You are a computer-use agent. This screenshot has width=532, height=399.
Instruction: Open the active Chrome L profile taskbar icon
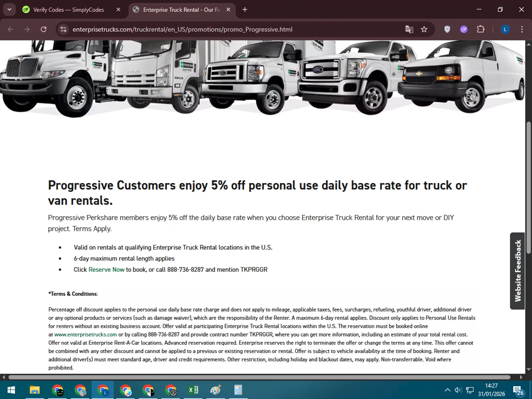click(103, 390)
